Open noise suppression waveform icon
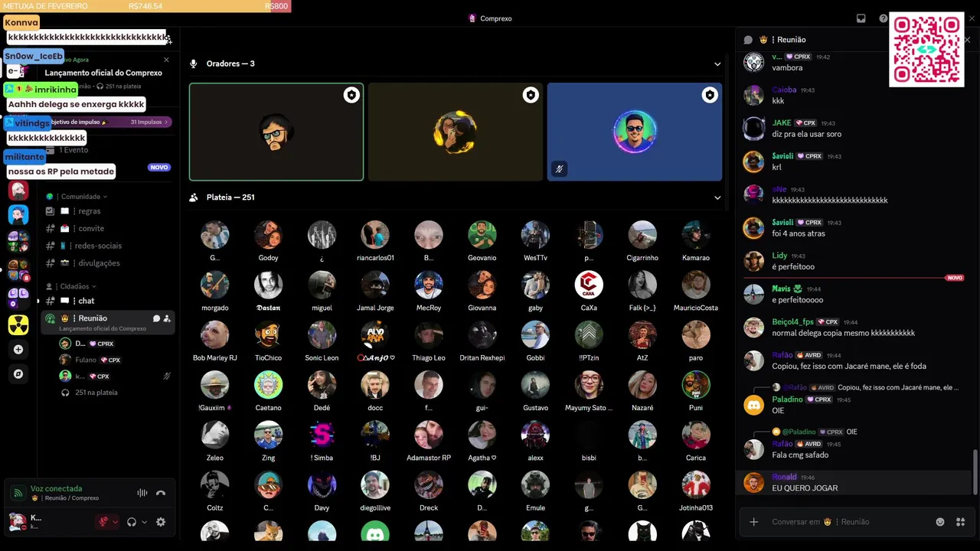The height and width of the screenshot is (551, 980). [142, 494]
